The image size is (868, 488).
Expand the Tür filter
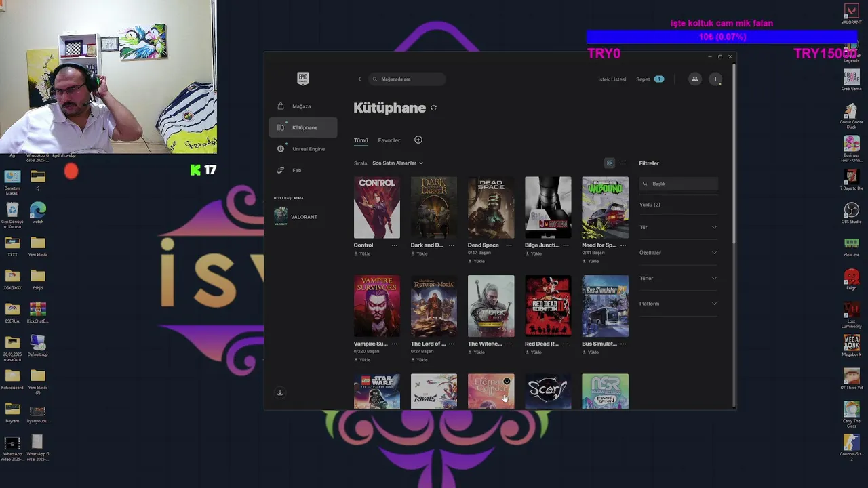pos(678,227)
